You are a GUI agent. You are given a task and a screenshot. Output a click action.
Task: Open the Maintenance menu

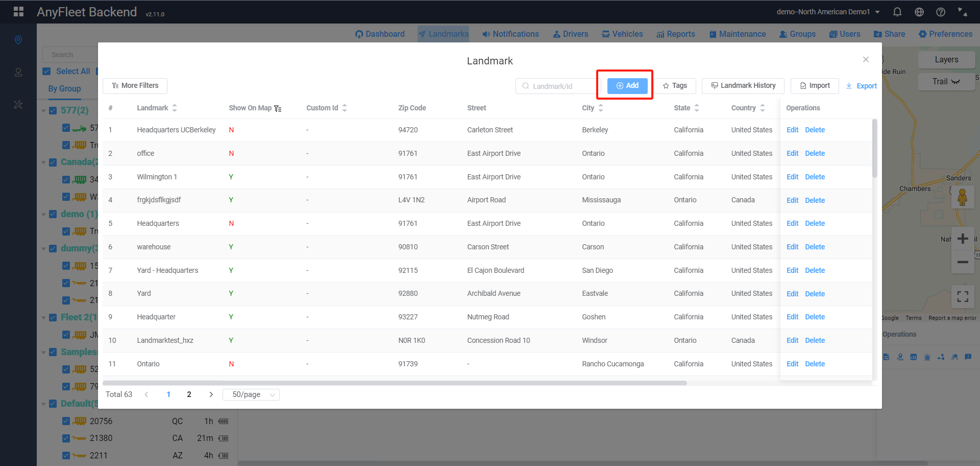(738, 34)
